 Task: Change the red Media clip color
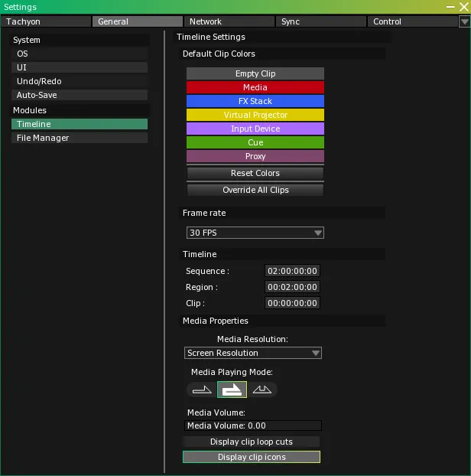click(x=255, y=87)
